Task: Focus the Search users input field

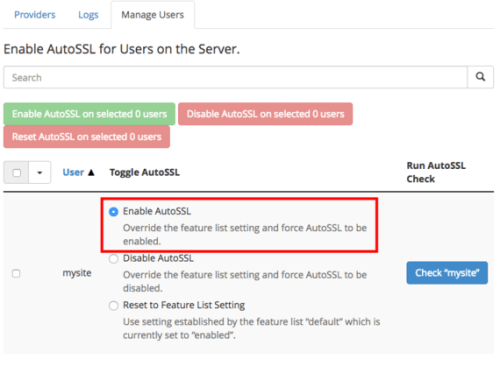Action: (235, 77)
